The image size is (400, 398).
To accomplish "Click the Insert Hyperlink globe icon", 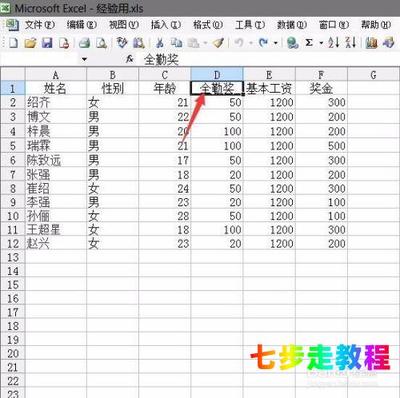I will click(292, 43).
